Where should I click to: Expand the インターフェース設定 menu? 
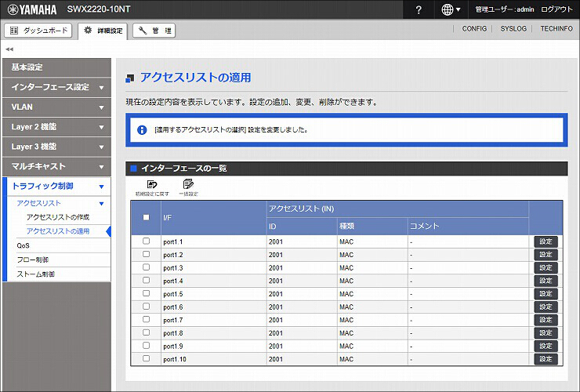point(56,87)
